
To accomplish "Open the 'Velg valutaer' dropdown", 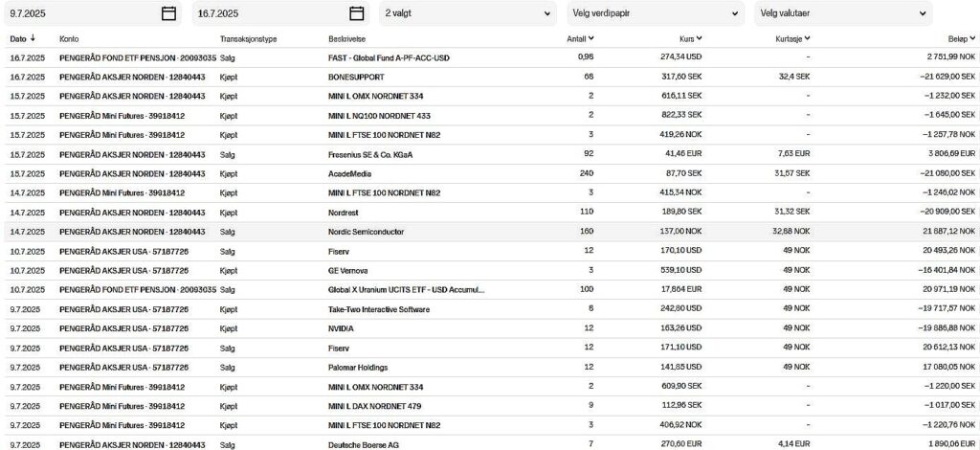I will [843, 13].
